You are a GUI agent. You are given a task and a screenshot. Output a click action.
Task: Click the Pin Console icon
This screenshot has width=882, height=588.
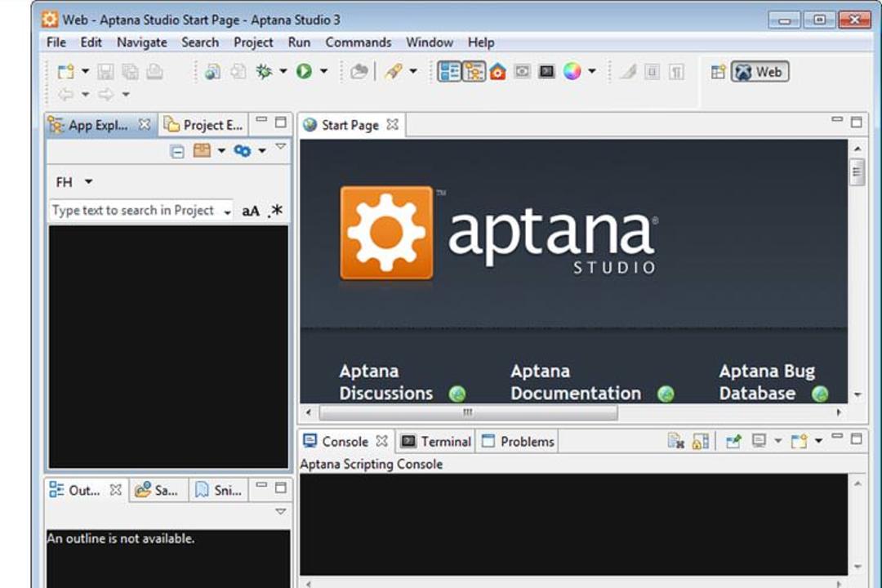733,441
